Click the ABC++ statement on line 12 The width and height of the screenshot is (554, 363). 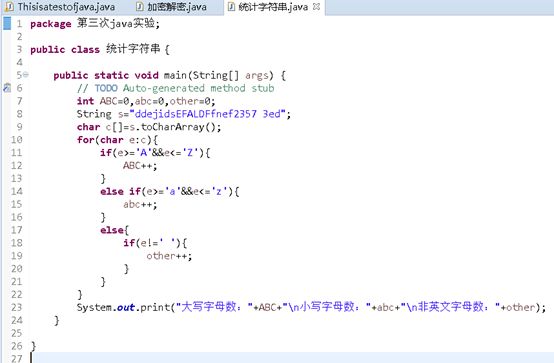[x=140, y=165]
